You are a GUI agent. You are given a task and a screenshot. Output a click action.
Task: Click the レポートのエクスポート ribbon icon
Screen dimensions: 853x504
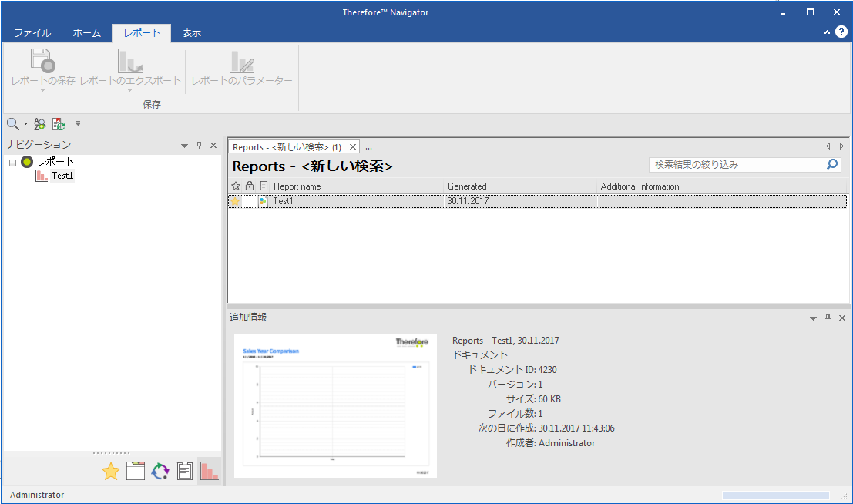(x=130, y=60)
